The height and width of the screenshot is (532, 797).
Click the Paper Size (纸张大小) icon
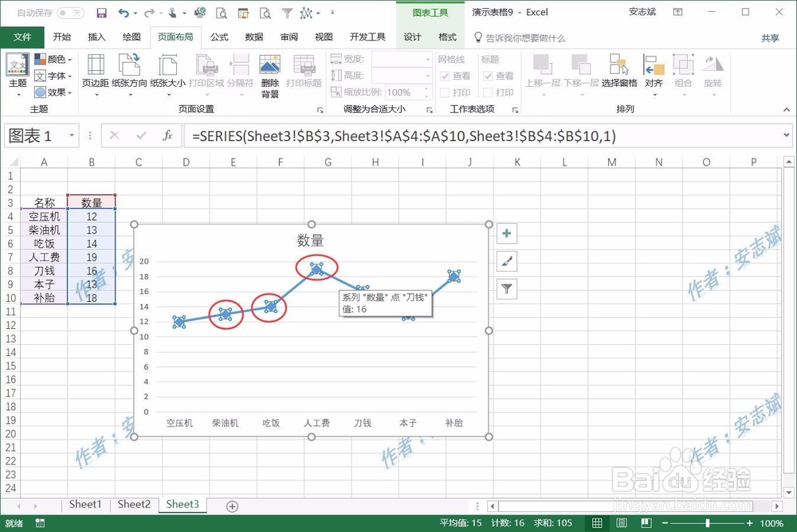pyautogui.click(x=167, y=65)
